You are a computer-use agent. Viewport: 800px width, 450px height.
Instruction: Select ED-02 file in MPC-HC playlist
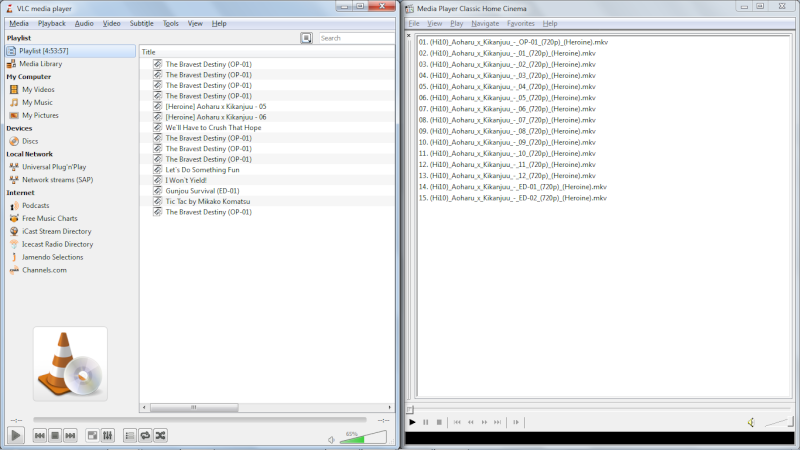(x=513, y=198)
